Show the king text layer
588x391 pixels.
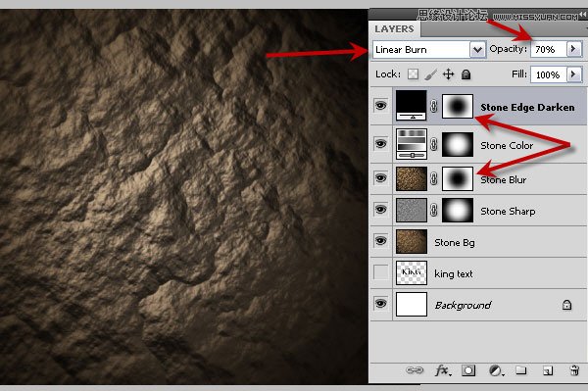pyautogui.click(x=380, y=271)
